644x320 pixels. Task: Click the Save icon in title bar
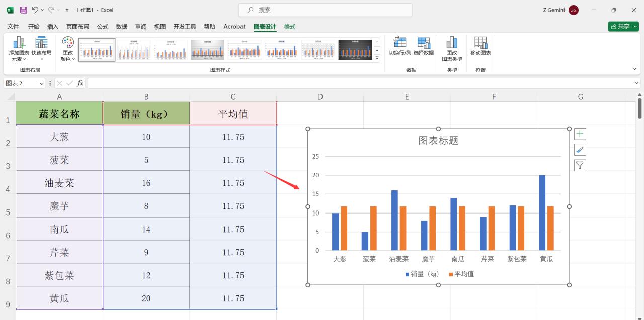[23, 10]
